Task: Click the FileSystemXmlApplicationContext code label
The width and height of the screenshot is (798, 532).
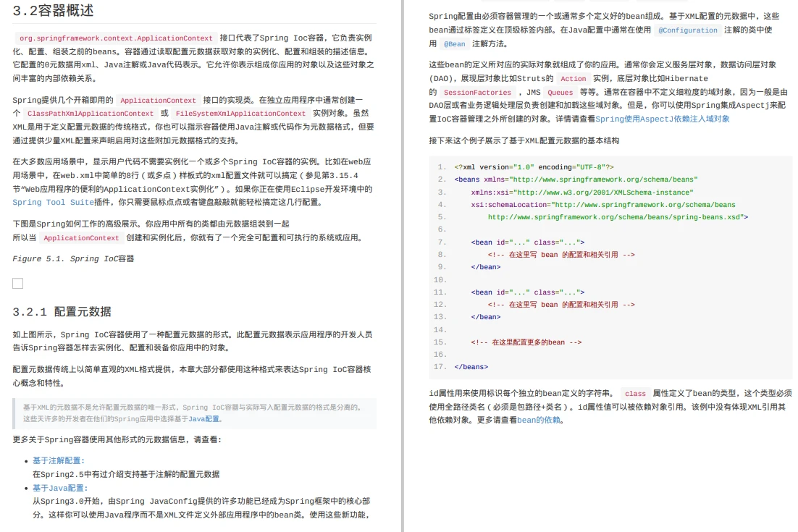Action: [240, 114]
